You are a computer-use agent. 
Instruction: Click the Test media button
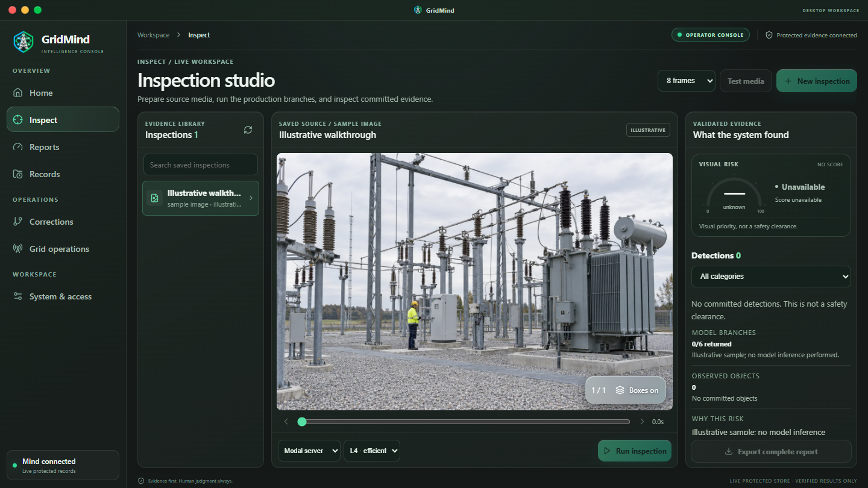click(x=746, y=81)
